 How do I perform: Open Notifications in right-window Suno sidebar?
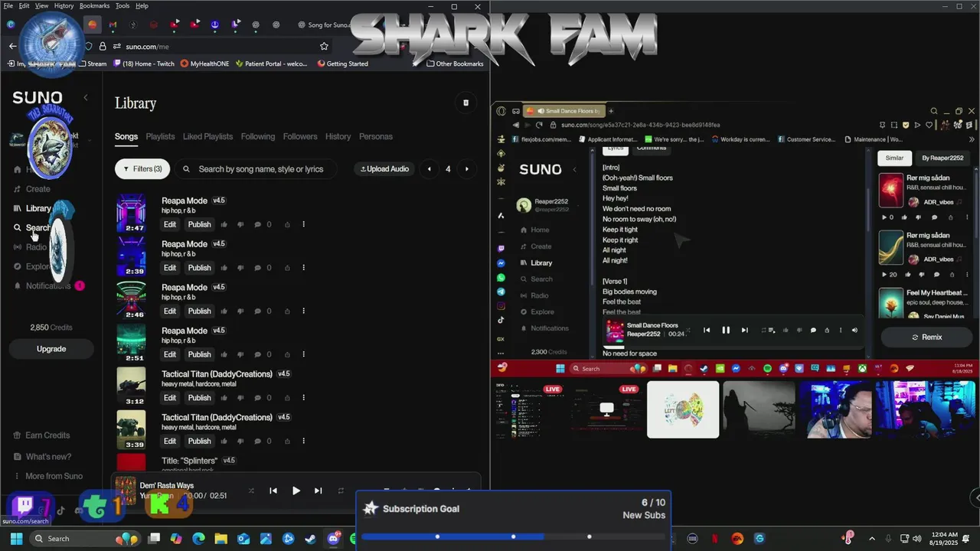tap(544, 328)
